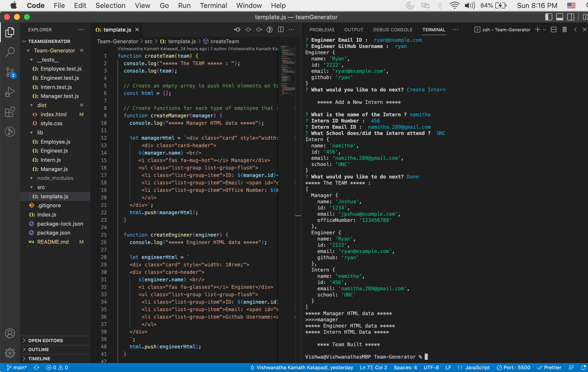Open the Source Control view showing 2 changes

click(10, 72)
